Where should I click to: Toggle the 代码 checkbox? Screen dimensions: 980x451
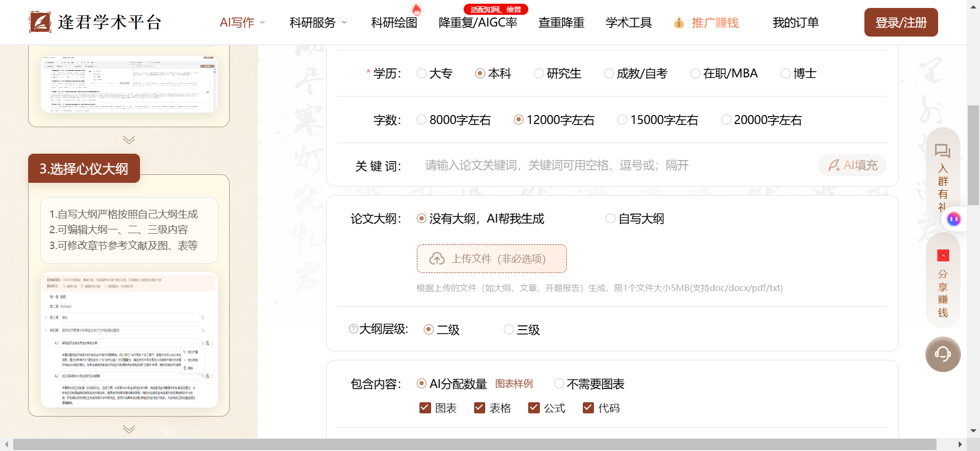click(588, 408)
